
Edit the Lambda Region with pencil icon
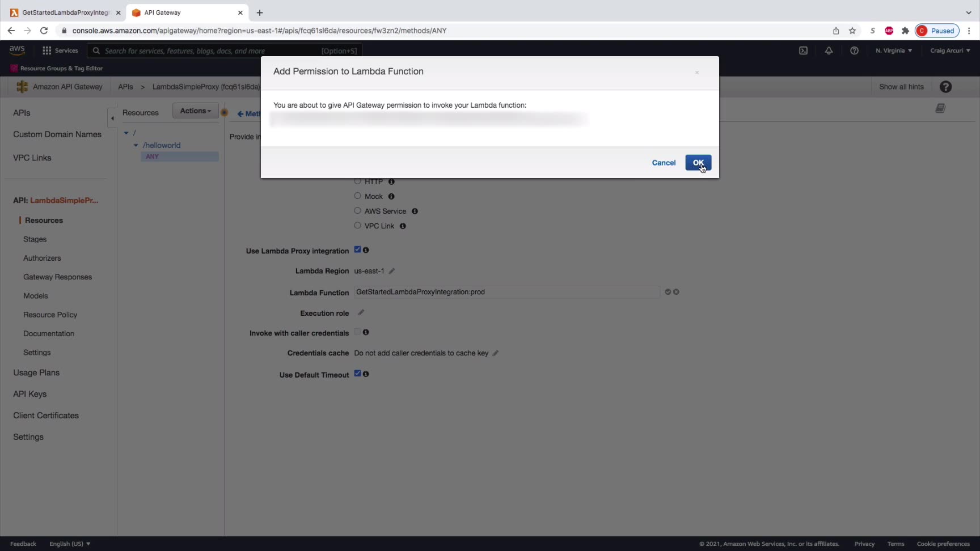(392, 271)
